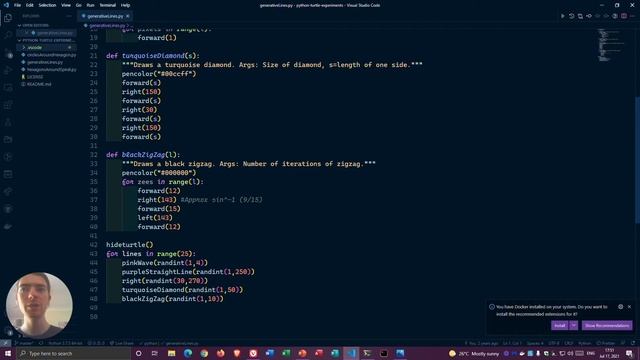This screenshot has width=640, height=360.
Task: Click the presenter webcam thumbnail
Action: coord(40,305)
